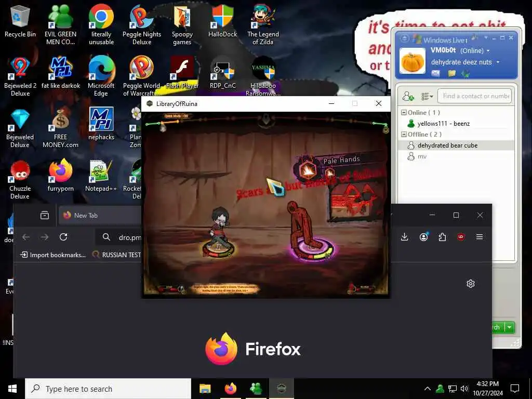The width and height of the screenshot is (532, 399).
Task: Open Microsoft Edge desktop shortcut
Action: coord(101,76)
